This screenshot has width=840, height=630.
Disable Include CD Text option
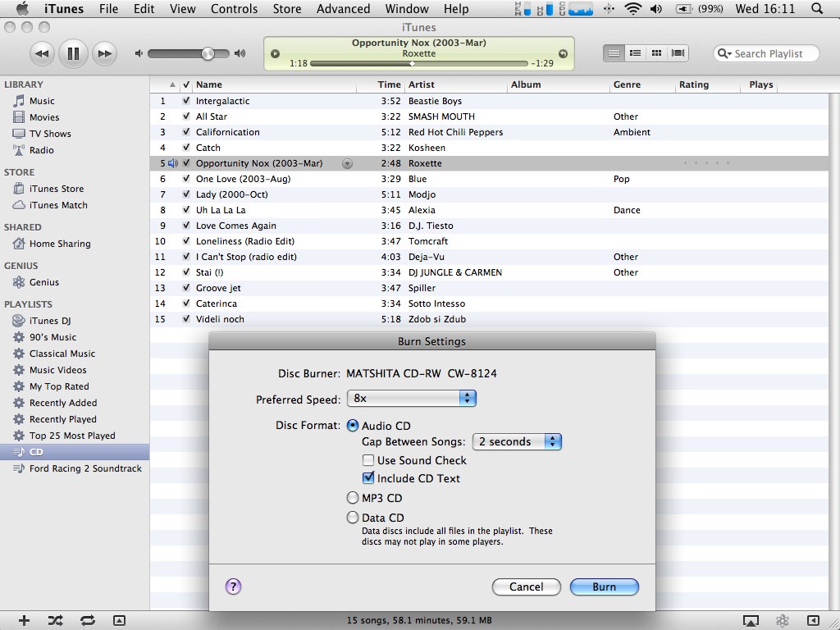[368, 478]
